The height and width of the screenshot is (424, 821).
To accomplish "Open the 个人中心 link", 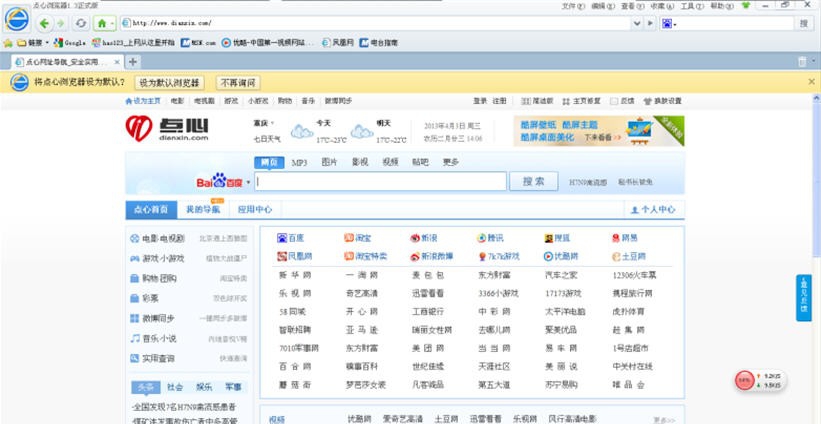I will click(653, 209).
